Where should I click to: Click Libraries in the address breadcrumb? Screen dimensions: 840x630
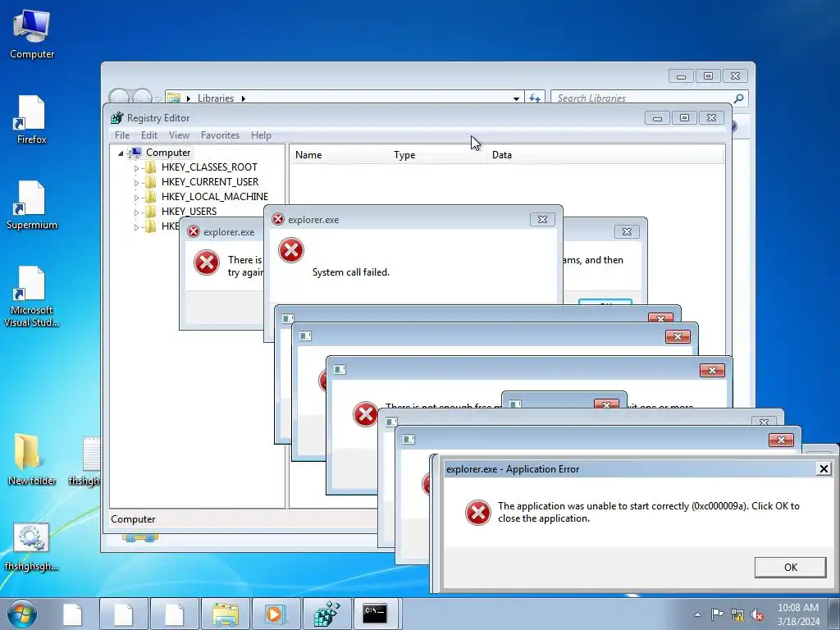[x=216, y=98]
